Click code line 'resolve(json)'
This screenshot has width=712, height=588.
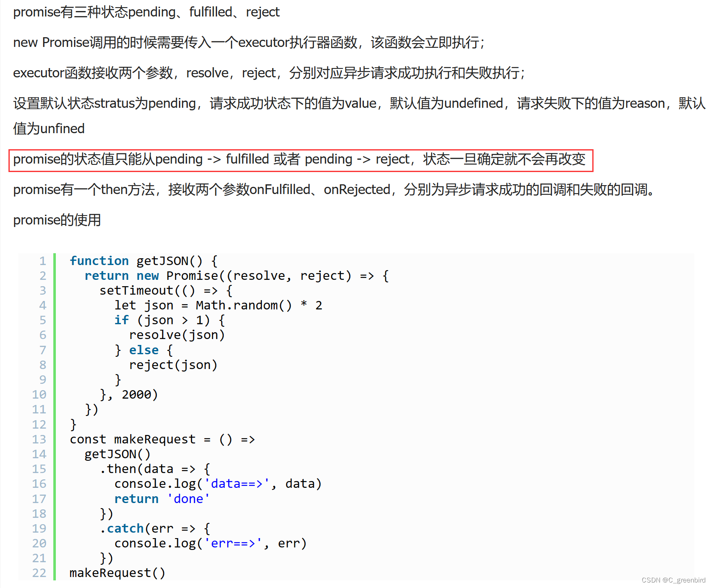click(177, 335)
